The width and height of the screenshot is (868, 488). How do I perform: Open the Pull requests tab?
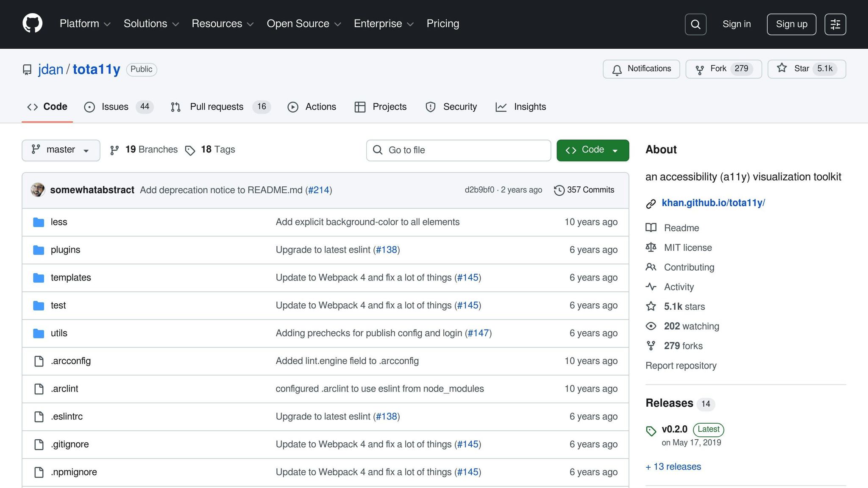coord(216,107)
